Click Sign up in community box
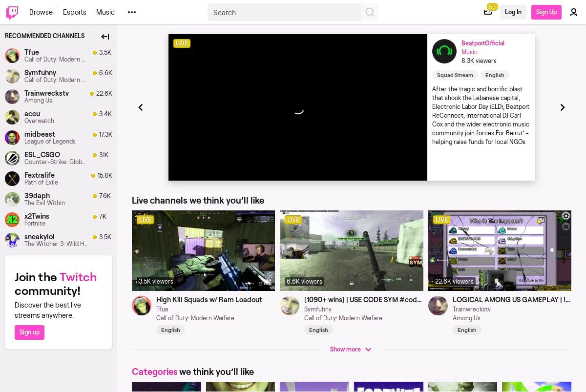Viewport: 586px width, 392px height. 29,332
